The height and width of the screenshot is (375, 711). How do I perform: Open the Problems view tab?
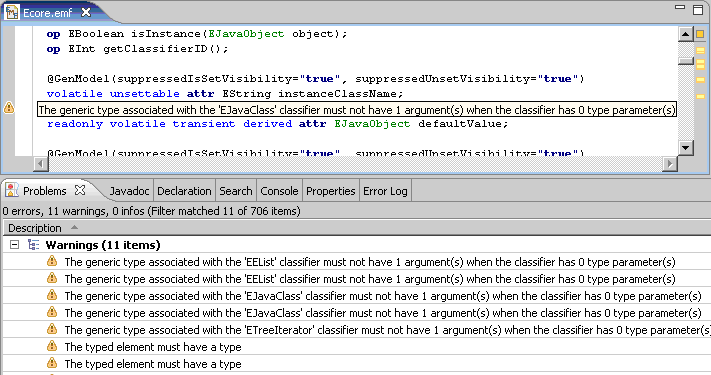coord(44,191)
